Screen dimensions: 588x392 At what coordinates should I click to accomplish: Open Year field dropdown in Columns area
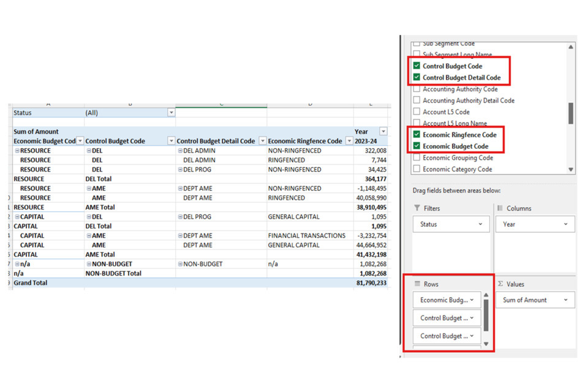click(x=565, y=224)
